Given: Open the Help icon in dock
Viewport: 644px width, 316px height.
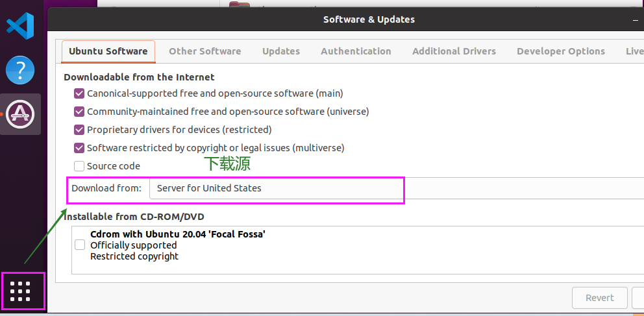Looking at the screenshot, I should 20,70.
